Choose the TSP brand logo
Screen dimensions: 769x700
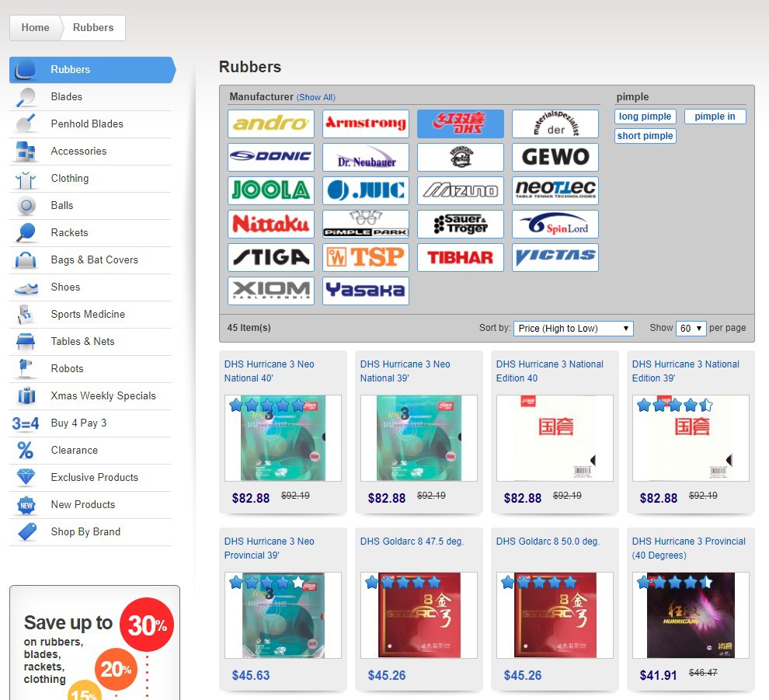click(365, 257)
